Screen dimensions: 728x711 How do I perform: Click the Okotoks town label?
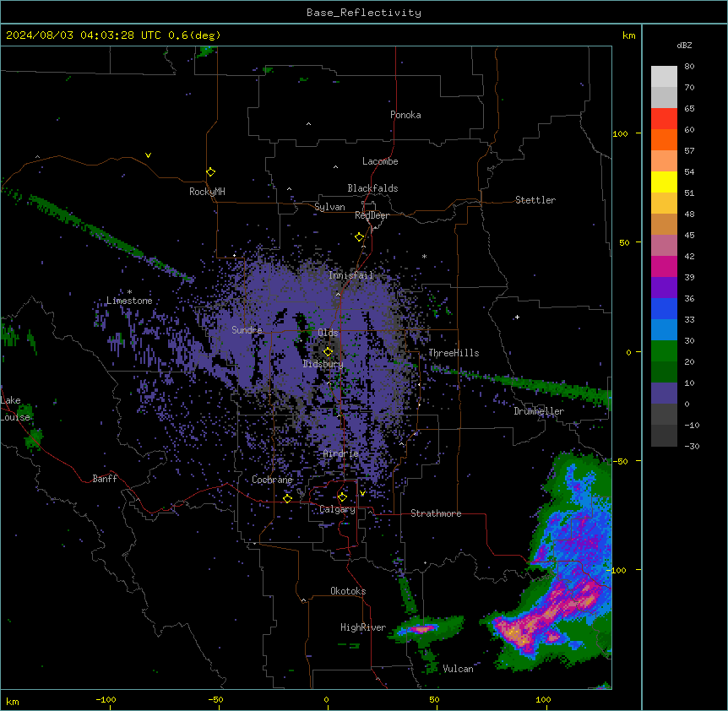pyautogui.click(x=348, y=591)
